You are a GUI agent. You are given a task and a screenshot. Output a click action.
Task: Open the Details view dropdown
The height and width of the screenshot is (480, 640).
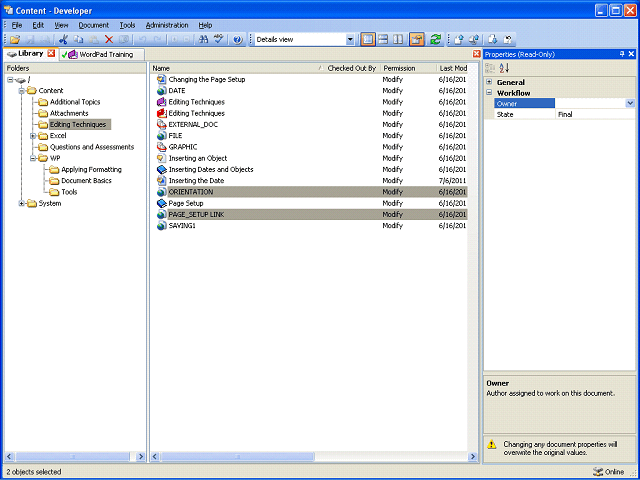point(350,40)
